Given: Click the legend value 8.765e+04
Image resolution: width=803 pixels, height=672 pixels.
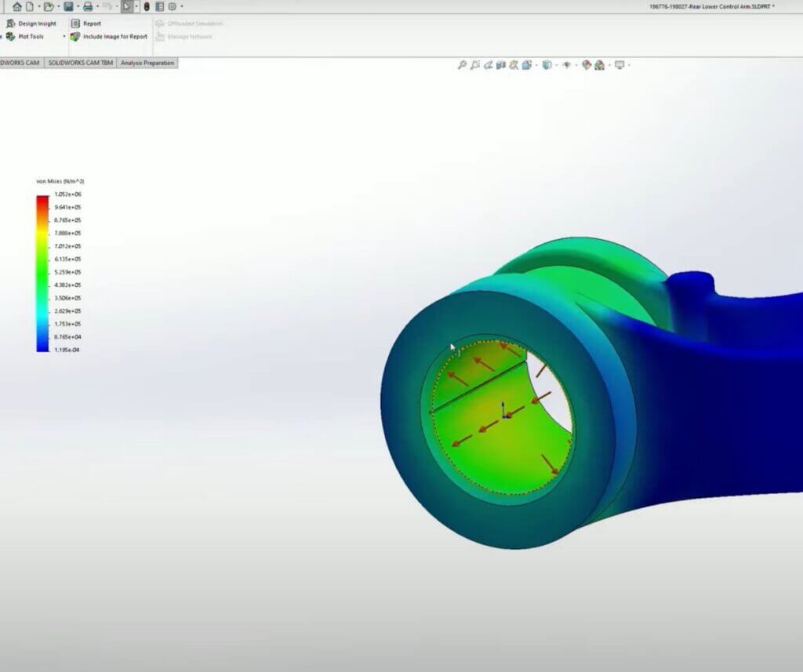Looking at the screenshot, I should 67,337.
